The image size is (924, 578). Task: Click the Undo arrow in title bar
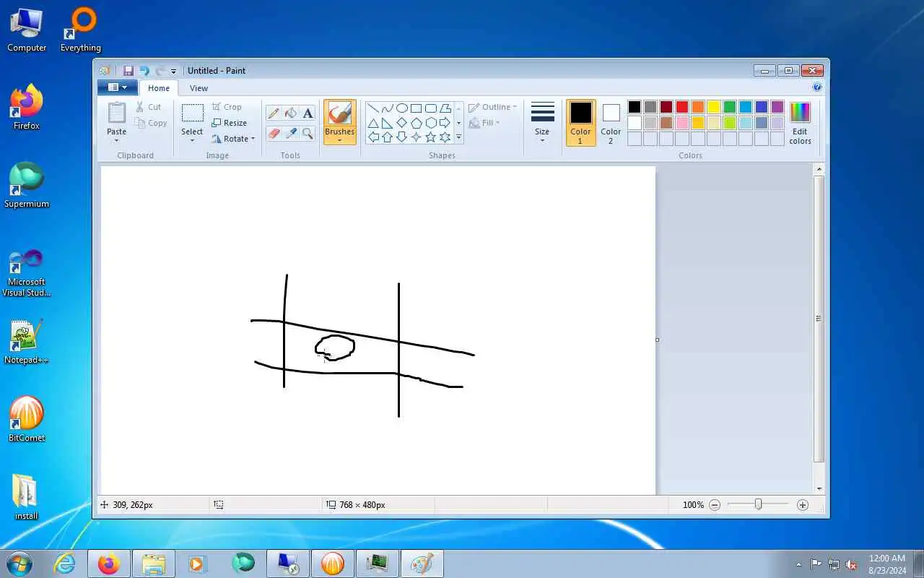pyautogui.click(x=144, y=70)
